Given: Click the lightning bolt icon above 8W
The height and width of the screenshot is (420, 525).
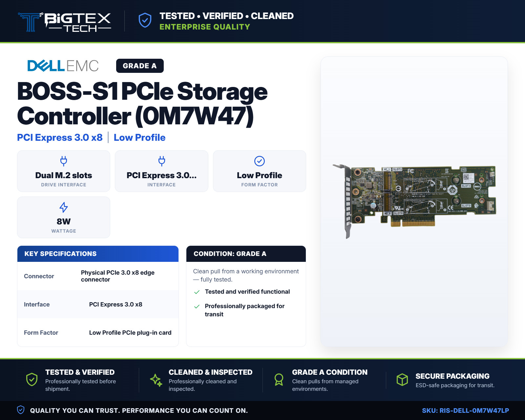Looking at the screenshot, I should tap(64, 207).
